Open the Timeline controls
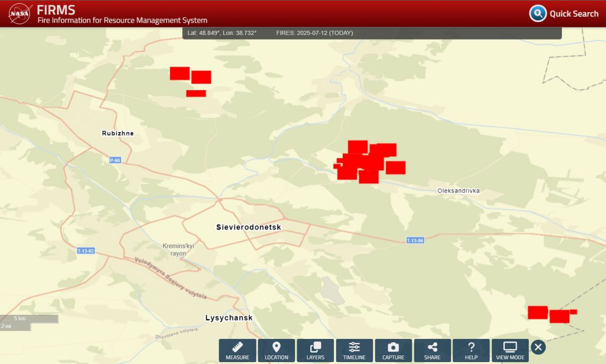Image resolution: width=606 pixels, height=364 pixels. tap(354, 350)
